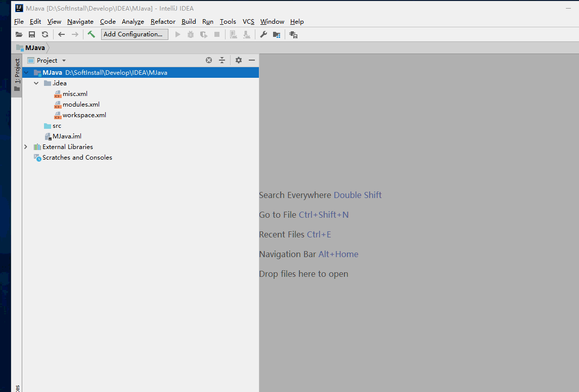This screenshot has width=579, height=392.
Task: Open the Refactor menu
Action: tap(163, 22)
